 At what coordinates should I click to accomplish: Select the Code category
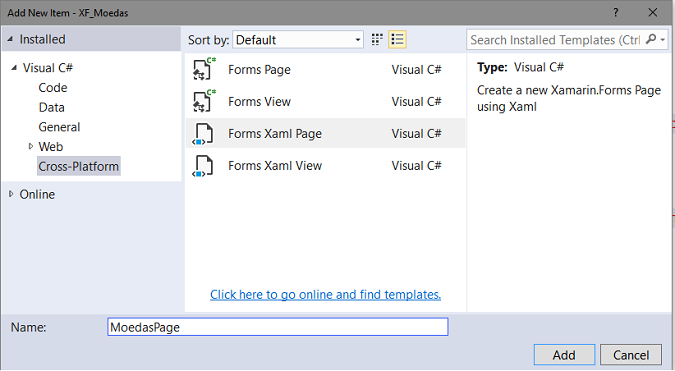coord(53,87)
